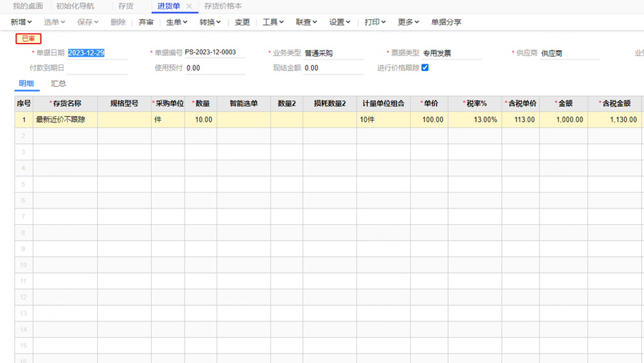This screenshot has height=363, width=644.
Task: Toggle the 进行价格跟踪 checkbox
Action: [x=425, y=68]
